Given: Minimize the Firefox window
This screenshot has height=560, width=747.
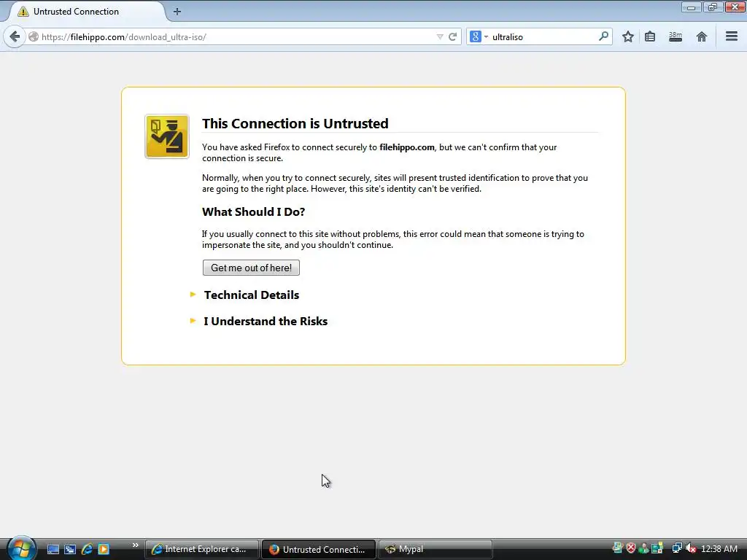Looking at the screenshot, I should click(x=691, y=7).
